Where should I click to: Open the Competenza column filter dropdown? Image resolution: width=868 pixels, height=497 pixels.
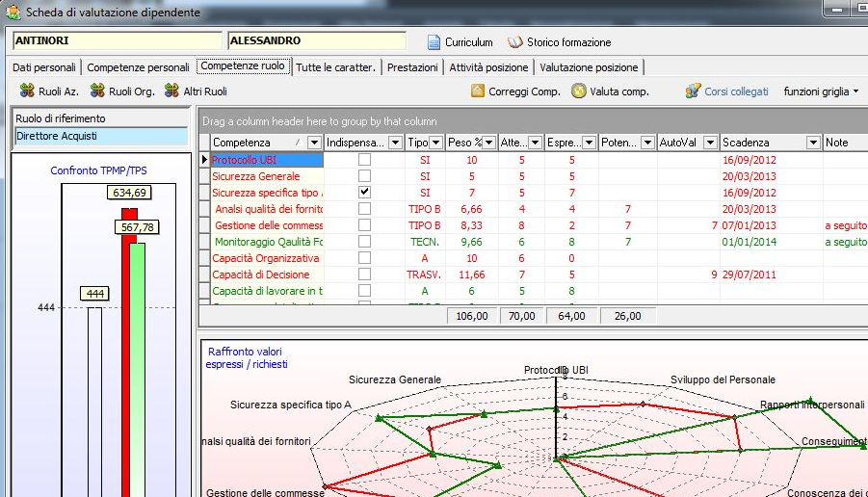point(314,143)
